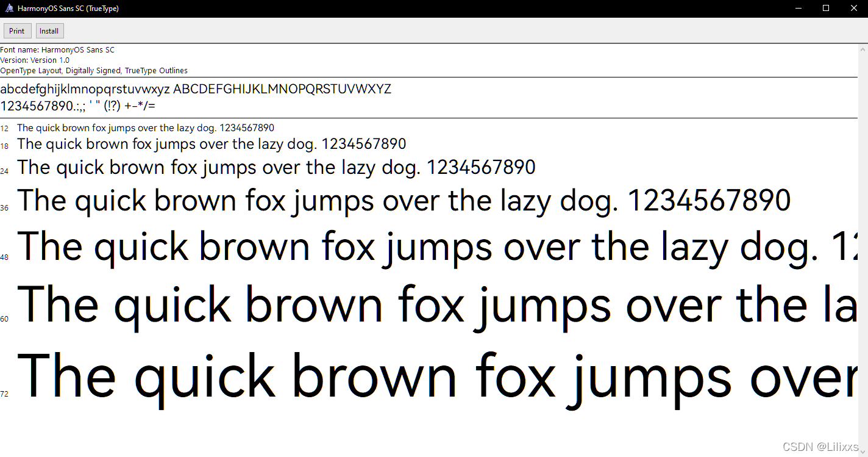Click the 12-point sample sentence
Screen dimensions: 868x457
[x=146, y=128]
